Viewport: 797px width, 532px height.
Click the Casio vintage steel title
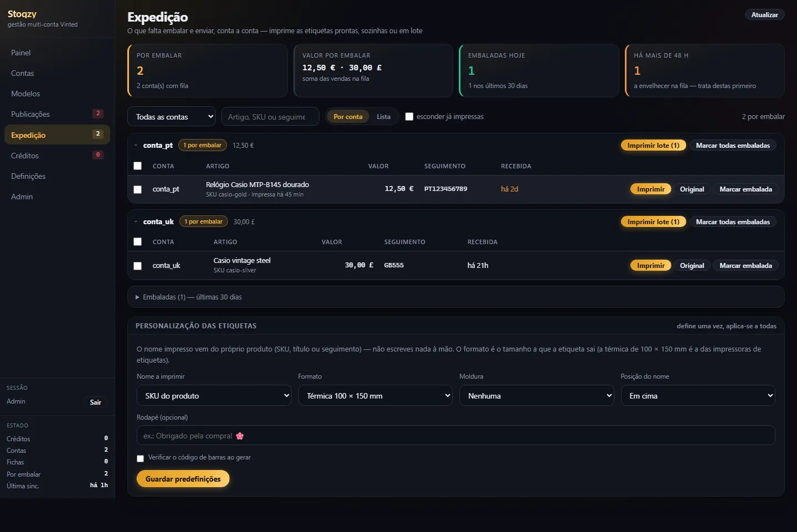[242, 260]
